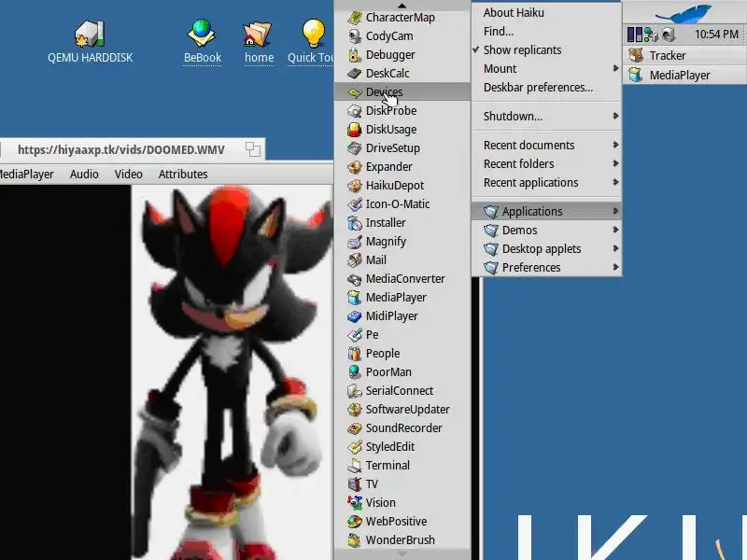
Task: Launch DriveSetup icon
Action: point(355,148)
